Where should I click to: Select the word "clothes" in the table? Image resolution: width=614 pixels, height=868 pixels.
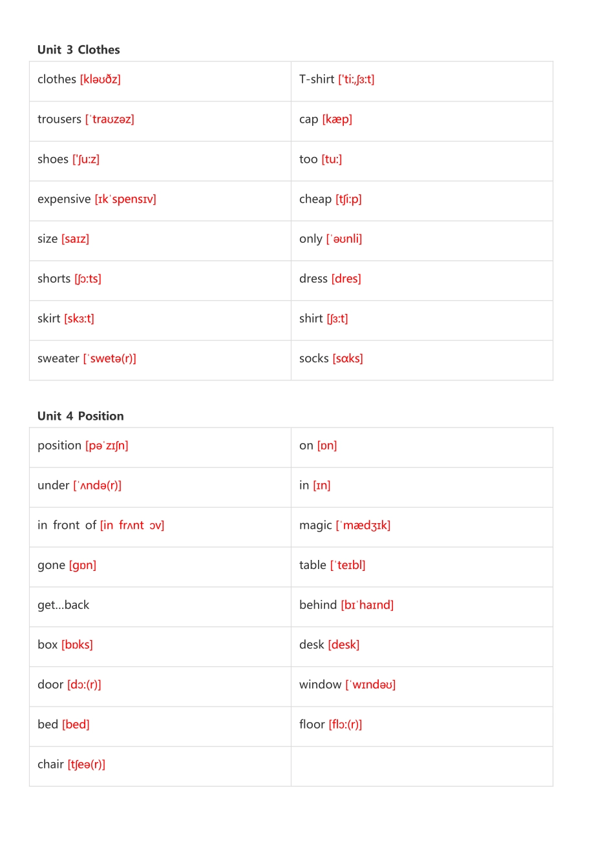(x=57, y=79)
